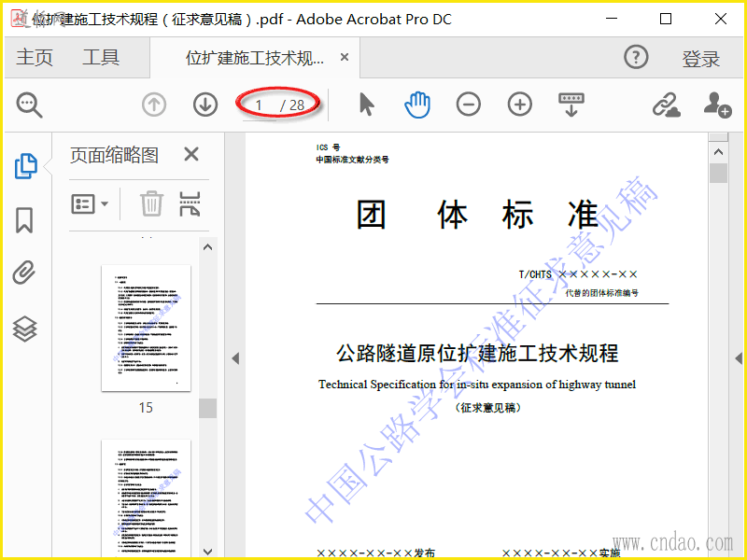The width and height of the screenshot is (747, 560).
Task: Zoom in with the plus button
Action: pyautogui.click(x=520, y=105)
